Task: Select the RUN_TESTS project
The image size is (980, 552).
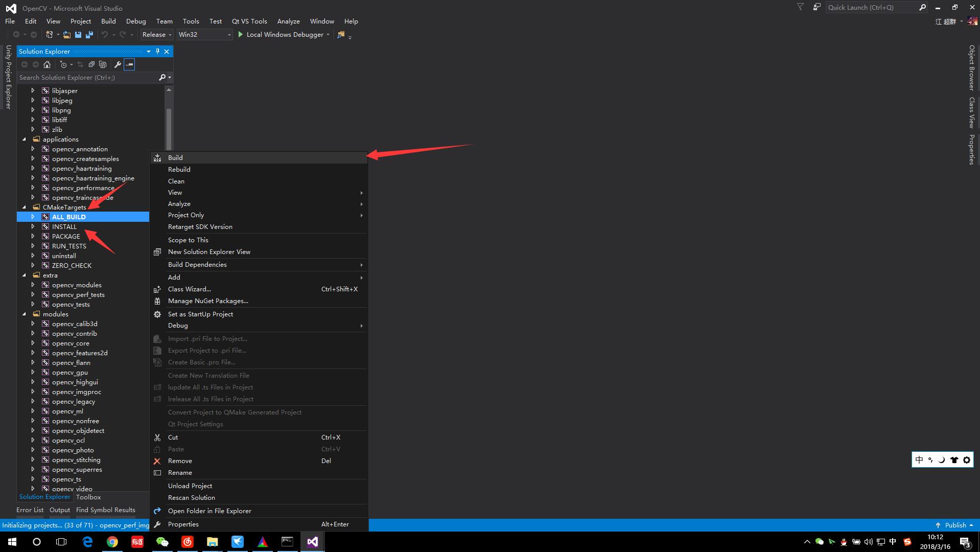Action: pyautogui.click(x=69, y=246)
